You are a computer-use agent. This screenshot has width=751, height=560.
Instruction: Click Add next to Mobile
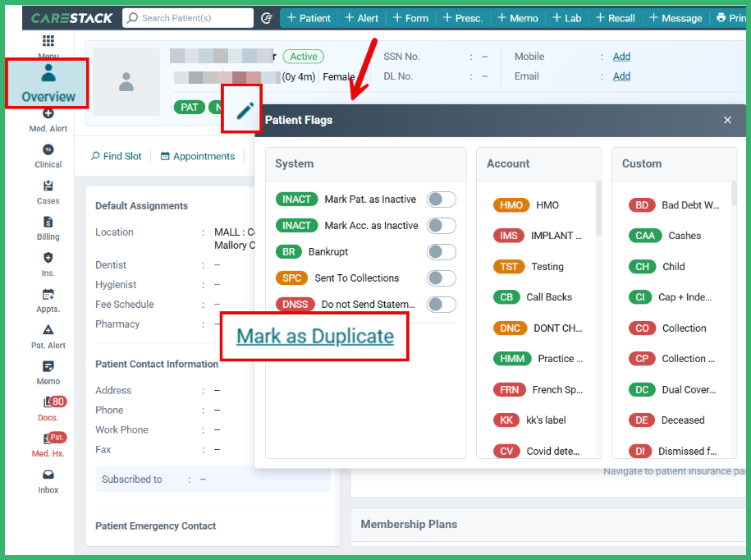621,57
